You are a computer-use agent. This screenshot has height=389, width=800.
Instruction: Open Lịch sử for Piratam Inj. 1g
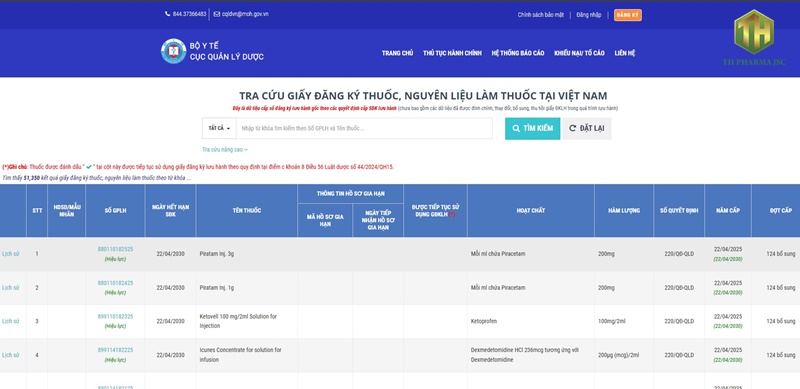(10, 287)
